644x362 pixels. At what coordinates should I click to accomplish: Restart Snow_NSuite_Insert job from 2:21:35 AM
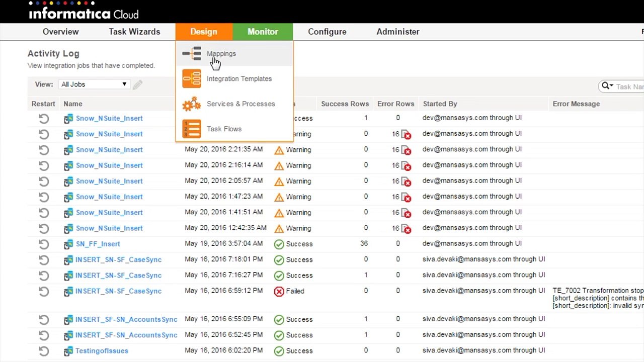click(x=44, y=150)
